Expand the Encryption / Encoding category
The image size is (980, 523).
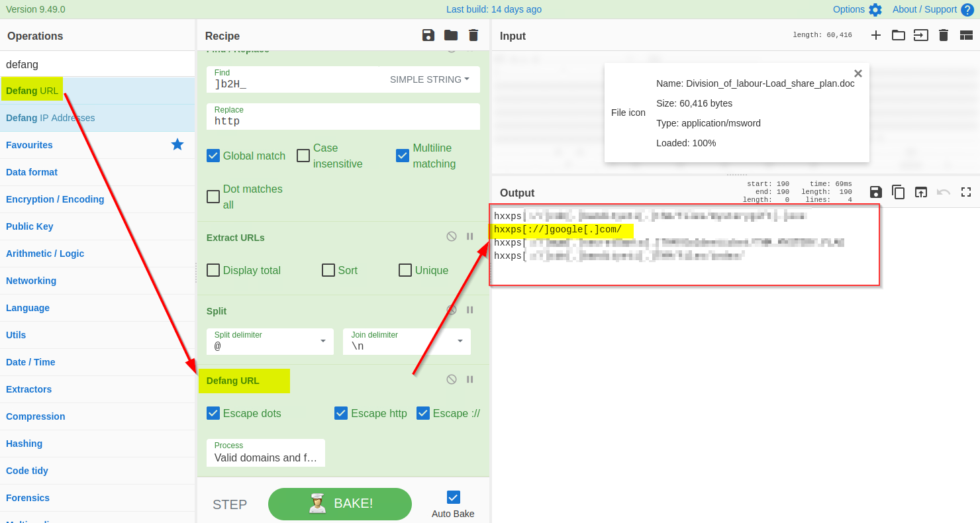(55, 199)
